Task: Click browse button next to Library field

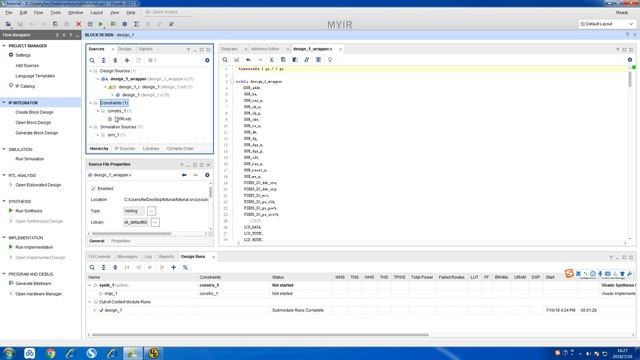Action: pos(155,222)
